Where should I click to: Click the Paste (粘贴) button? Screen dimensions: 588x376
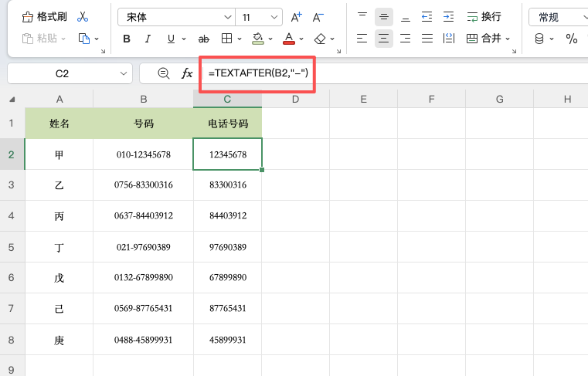click(x=39, y=39)
